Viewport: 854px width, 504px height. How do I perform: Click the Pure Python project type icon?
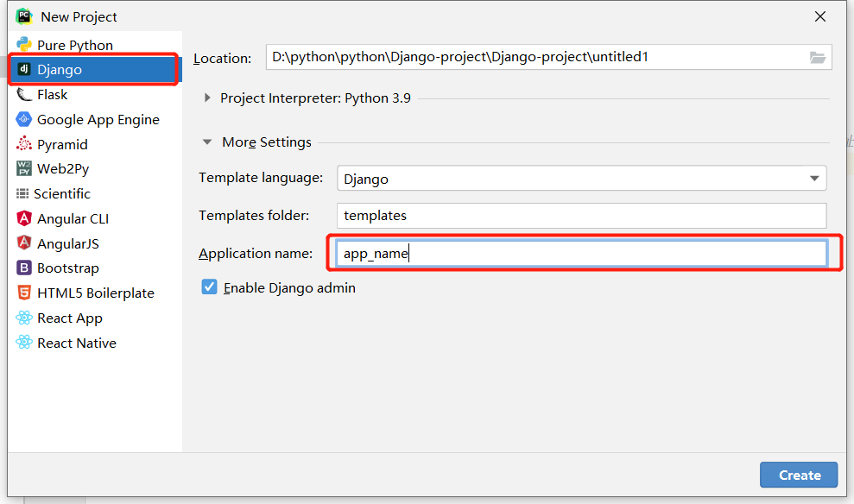[24, 45]
